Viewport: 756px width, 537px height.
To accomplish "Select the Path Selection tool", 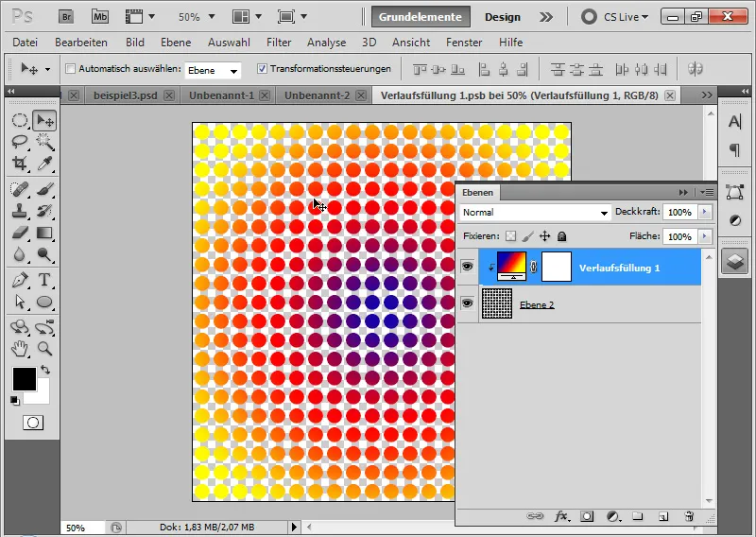I will pos(20,302).
